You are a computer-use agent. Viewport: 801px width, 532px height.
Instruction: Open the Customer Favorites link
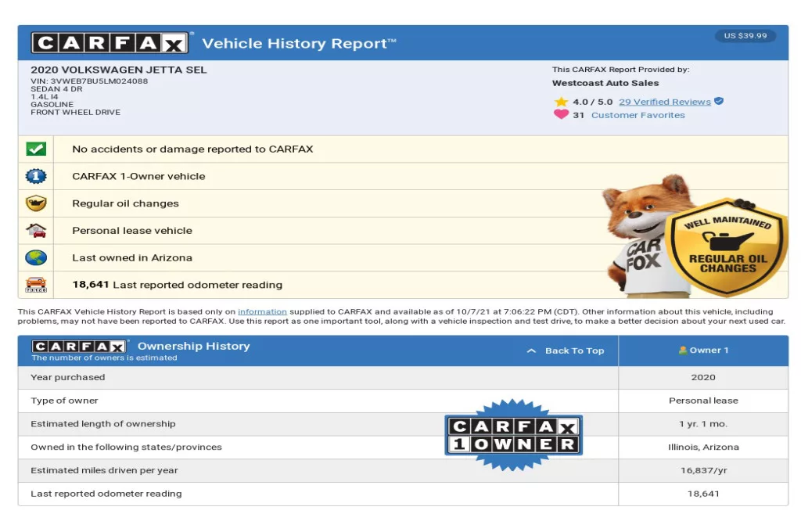point(638,115)
